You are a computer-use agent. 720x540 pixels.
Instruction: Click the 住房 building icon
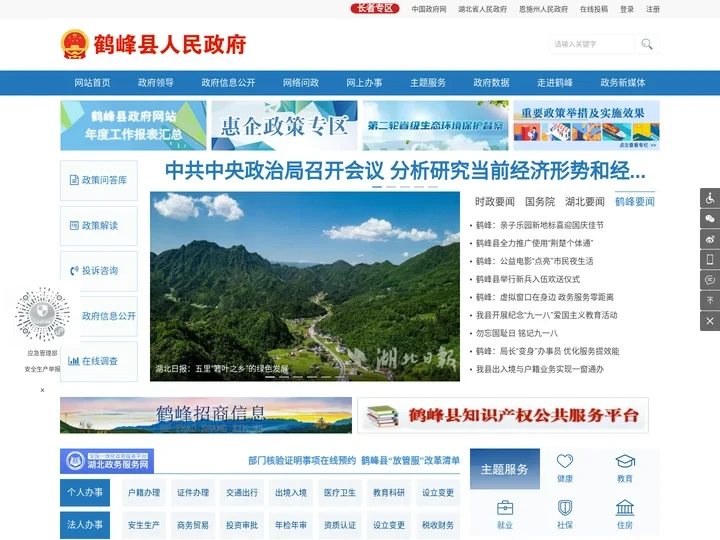[x=625, y=508]
